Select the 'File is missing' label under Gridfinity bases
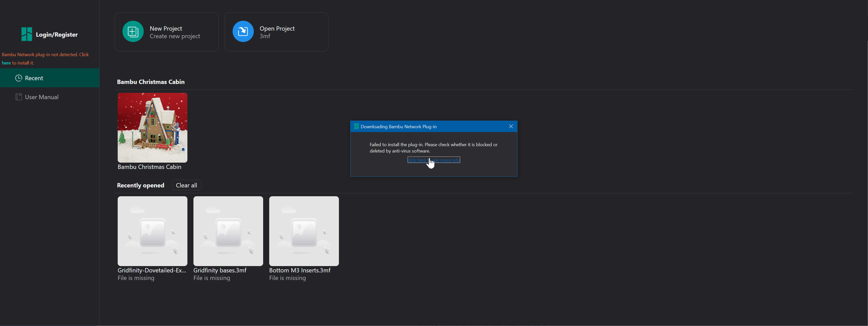868x326 pixels. [x=212, y=278]
